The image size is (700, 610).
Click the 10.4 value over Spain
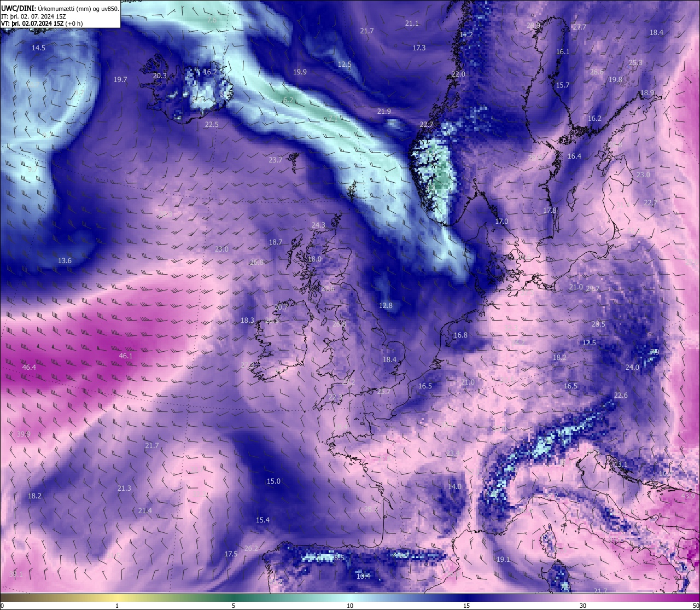tap(363, 576)
